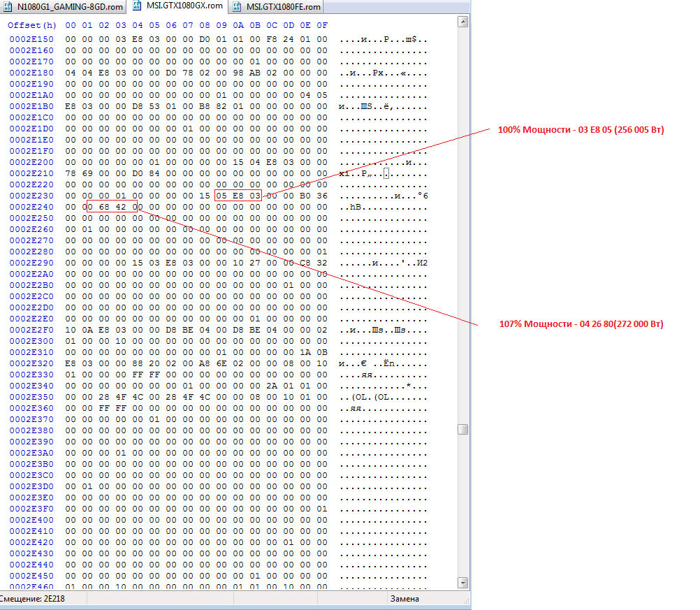Select offset row 0002E3A0
The image size is (700, 610).
click(x=31, y=453)
